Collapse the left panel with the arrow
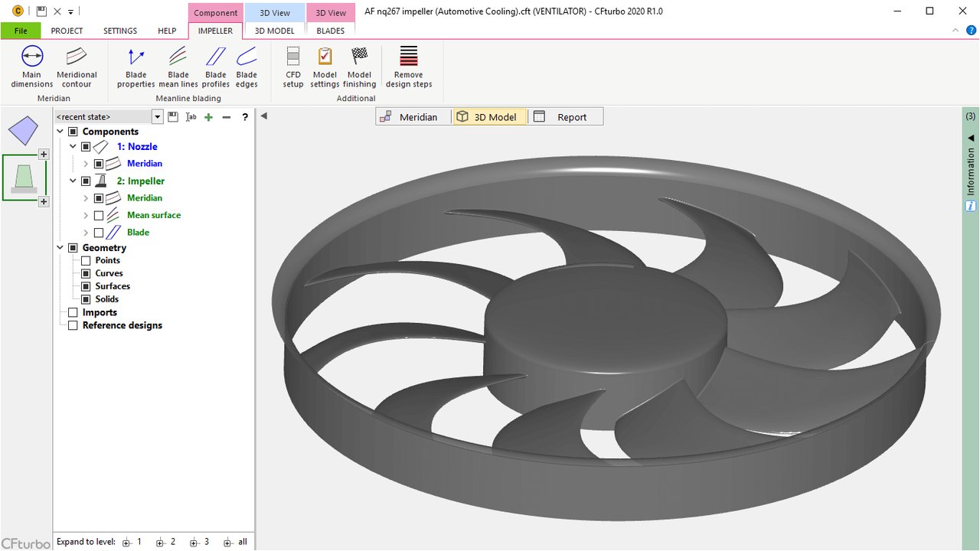Viewport: 980px width, 551px height. [x=263, y=116]
